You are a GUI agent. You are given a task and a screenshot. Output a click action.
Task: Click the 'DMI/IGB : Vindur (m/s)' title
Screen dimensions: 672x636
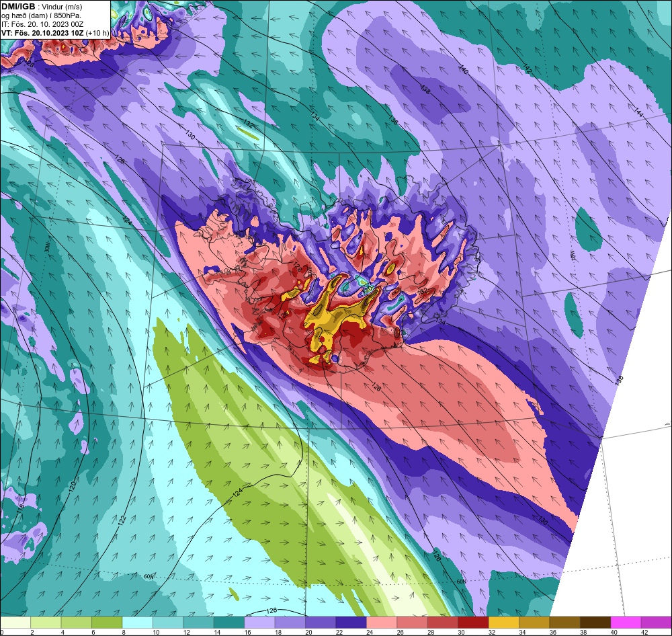42,7
